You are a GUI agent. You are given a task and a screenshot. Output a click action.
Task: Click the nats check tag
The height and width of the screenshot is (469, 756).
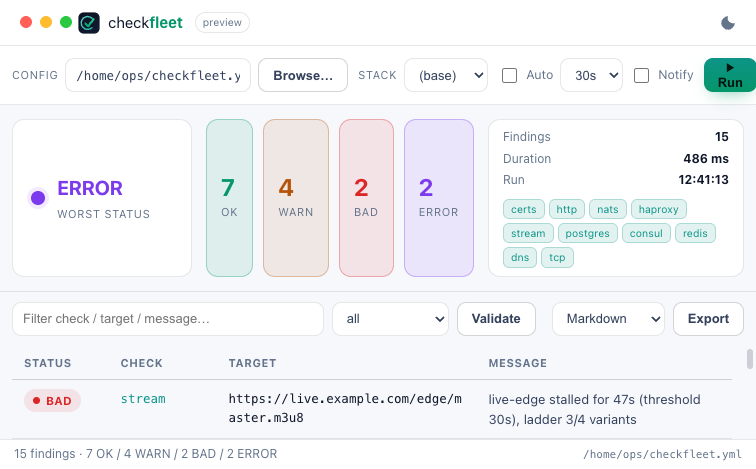coord(608,209)
